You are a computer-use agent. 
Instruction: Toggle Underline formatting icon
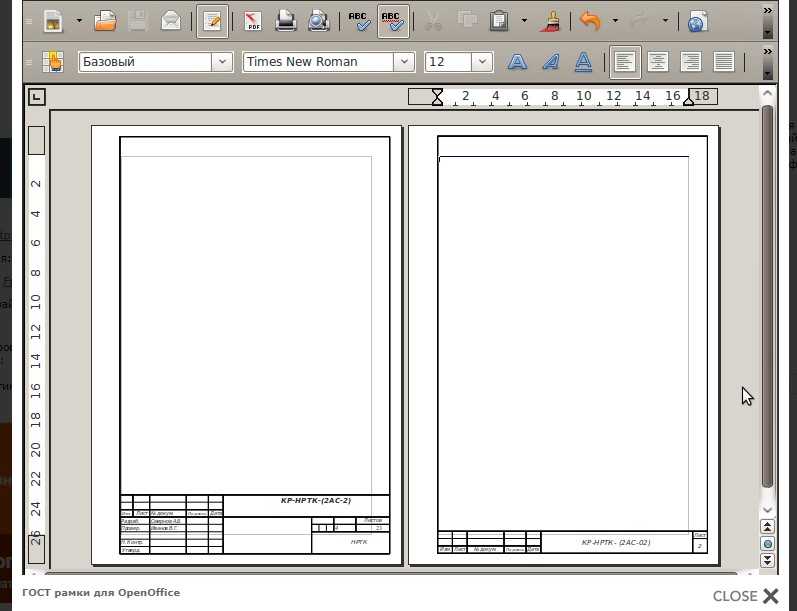pos(584,62)
